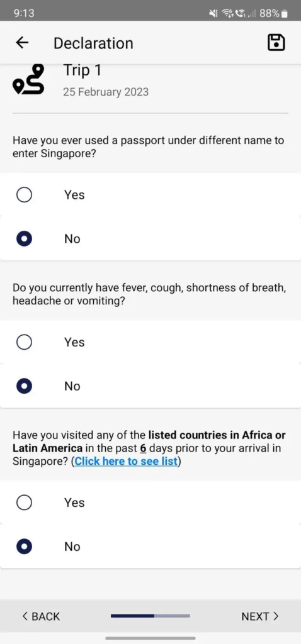The height and width of the screenshot is (644, 301).
Task: Select No for Africa or Latin America visit
Action: tap(150, 547)
